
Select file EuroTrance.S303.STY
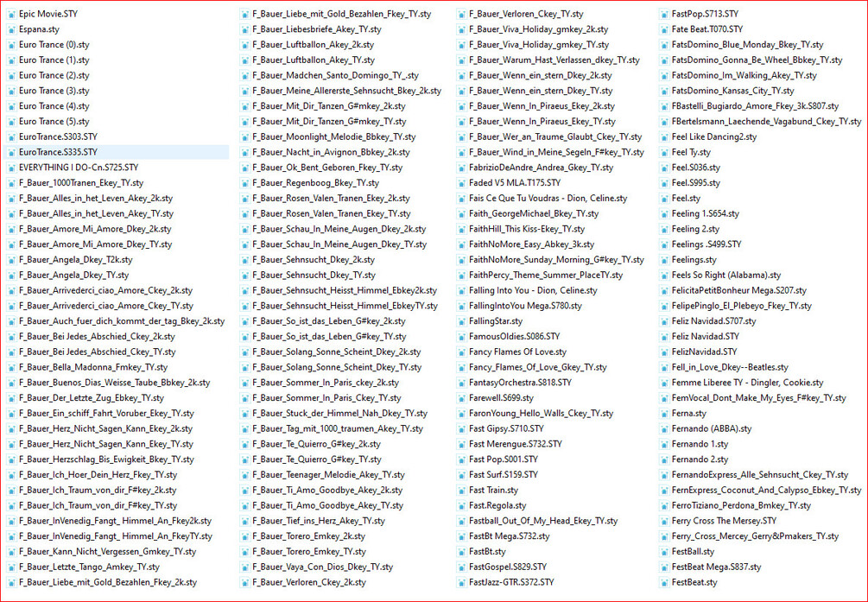pos(58,136)
